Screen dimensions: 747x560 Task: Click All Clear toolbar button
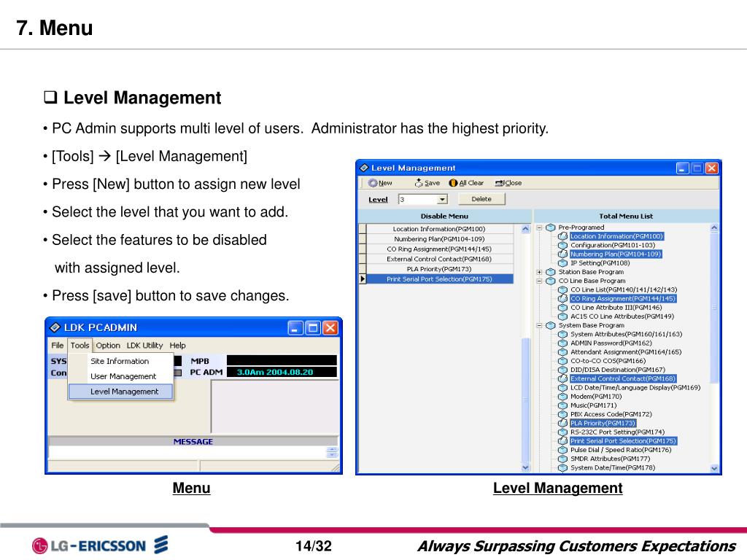coord(466,183)
